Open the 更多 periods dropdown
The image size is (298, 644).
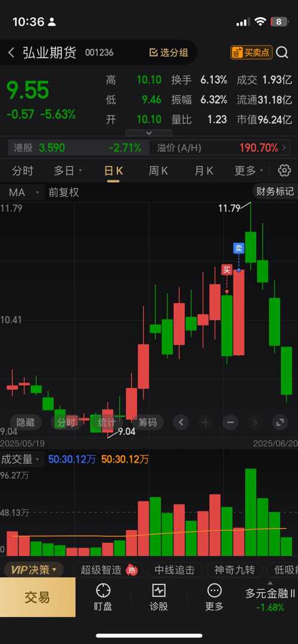[249, 171]
